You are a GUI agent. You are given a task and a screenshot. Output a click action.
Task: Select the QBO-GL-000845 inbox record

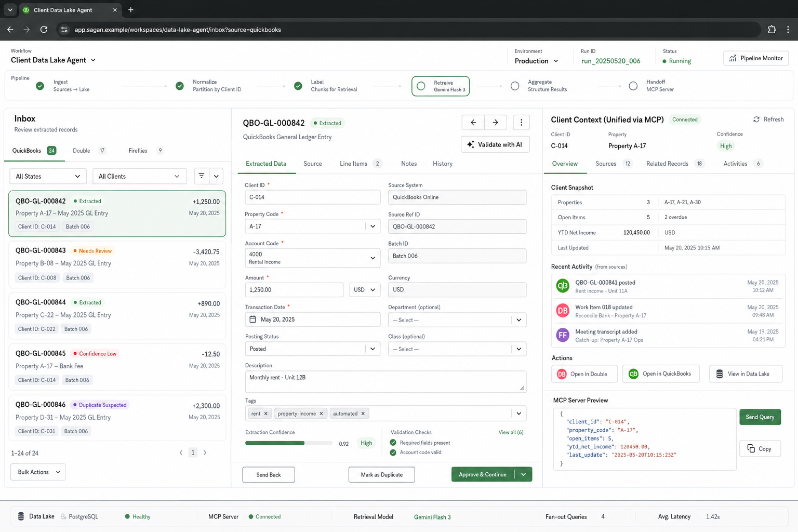click(117, 366)
